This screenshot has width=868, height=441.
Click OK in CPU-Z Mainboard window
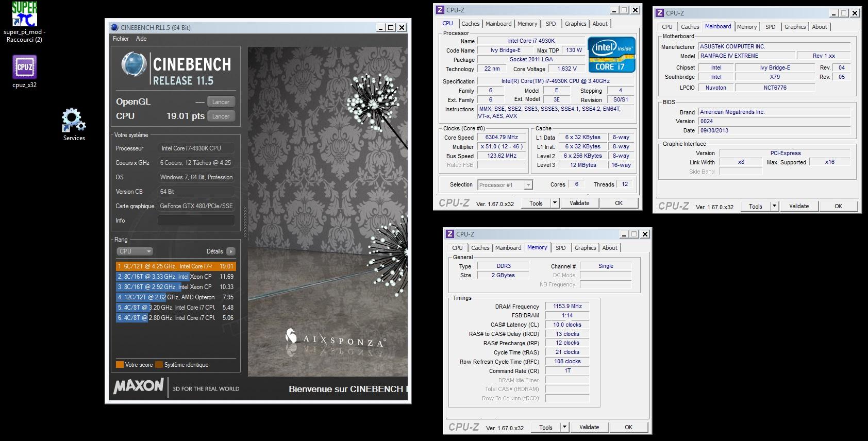point(839,206)
